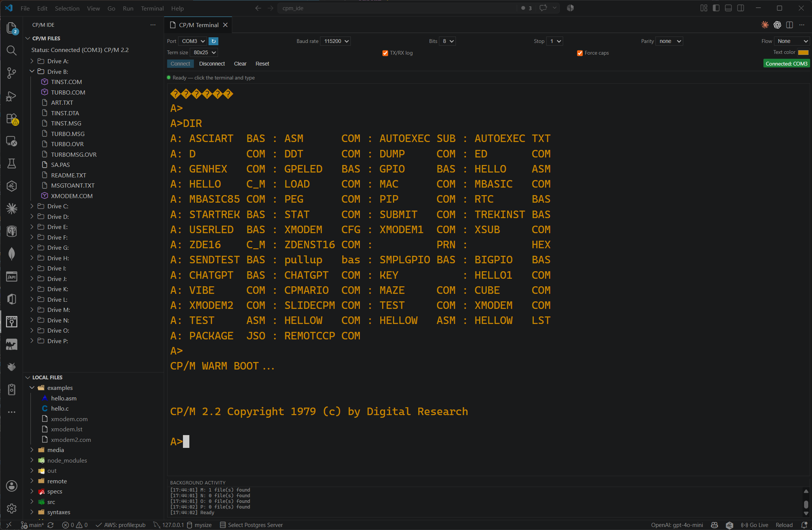Open the Accounts icon
This screenshot has width=812, height=530.
(12, 486)
